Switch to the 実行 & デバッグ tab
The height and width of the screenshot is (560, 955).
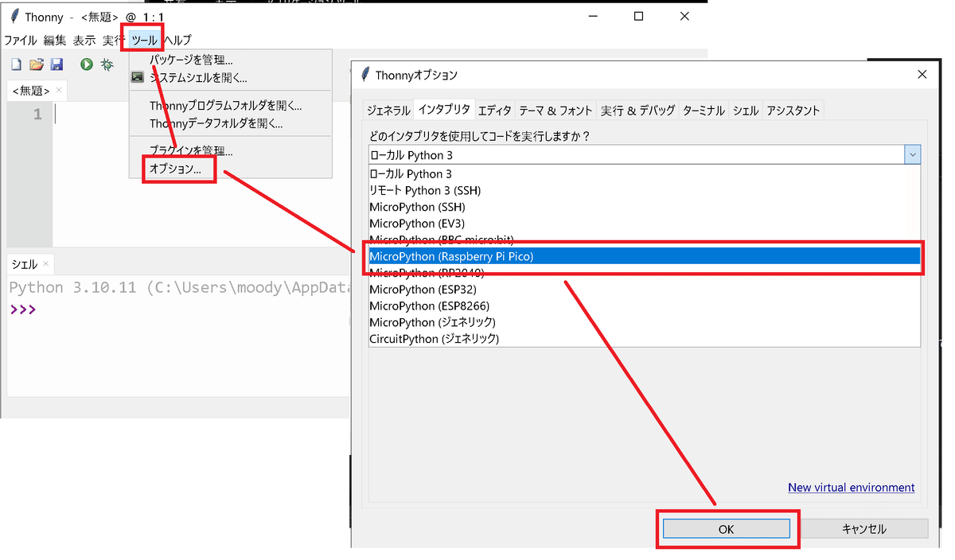point(638,111)
